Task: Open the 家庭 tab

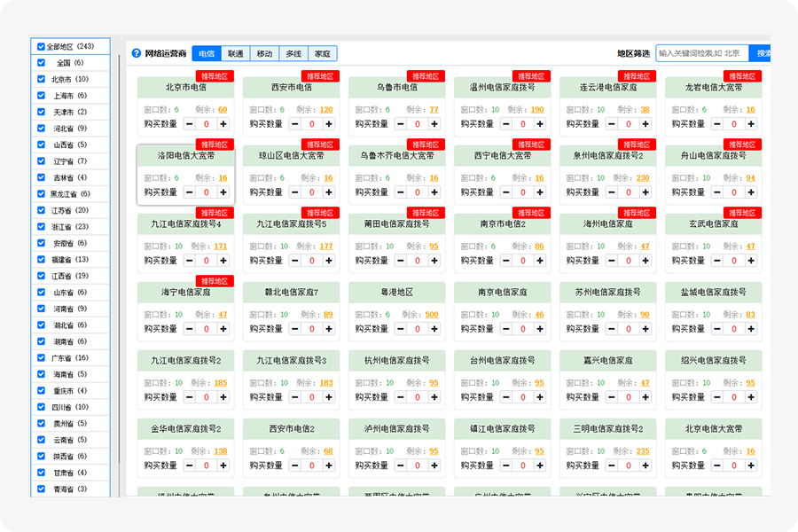Action: click(323, 54)
